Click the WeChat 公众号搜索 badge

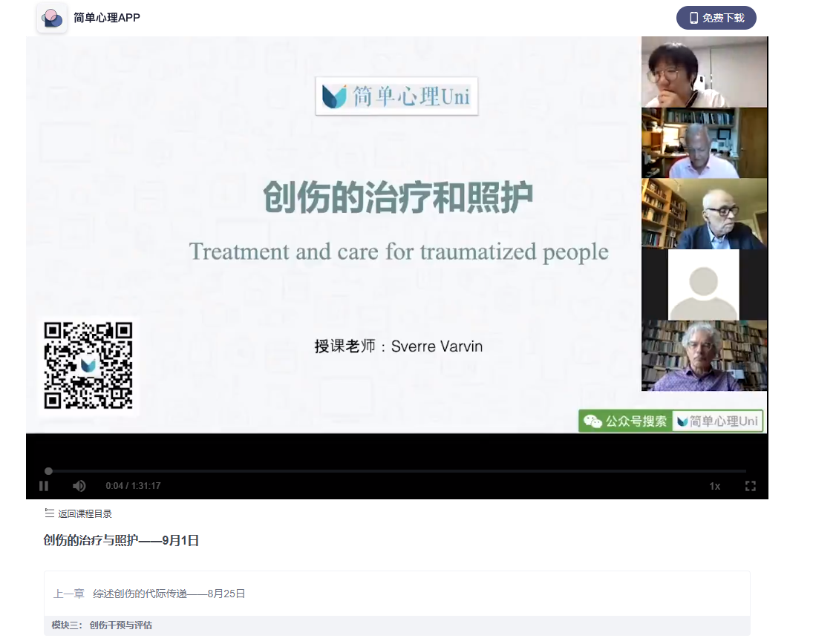[625, 421]
